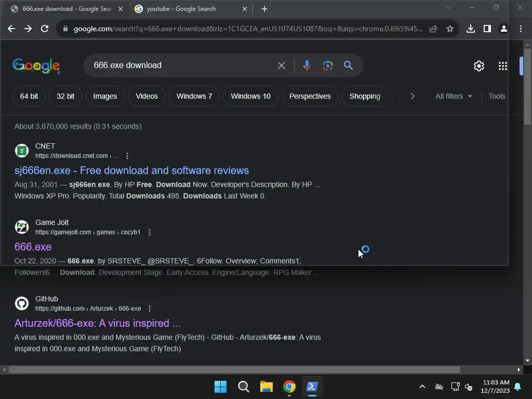Expand the All filters dropdown
Screen dimensions: 532x399
click(454, 96)
